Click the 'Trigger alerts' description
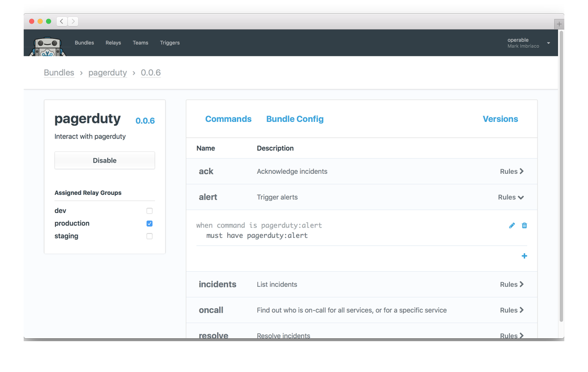 pos(277,197)
